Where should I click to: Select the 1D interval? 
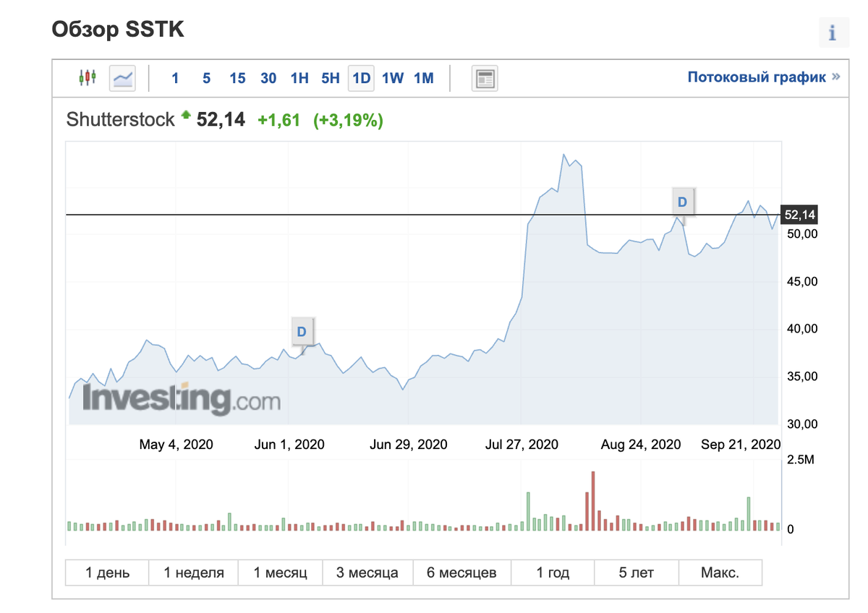click(362, 78)
